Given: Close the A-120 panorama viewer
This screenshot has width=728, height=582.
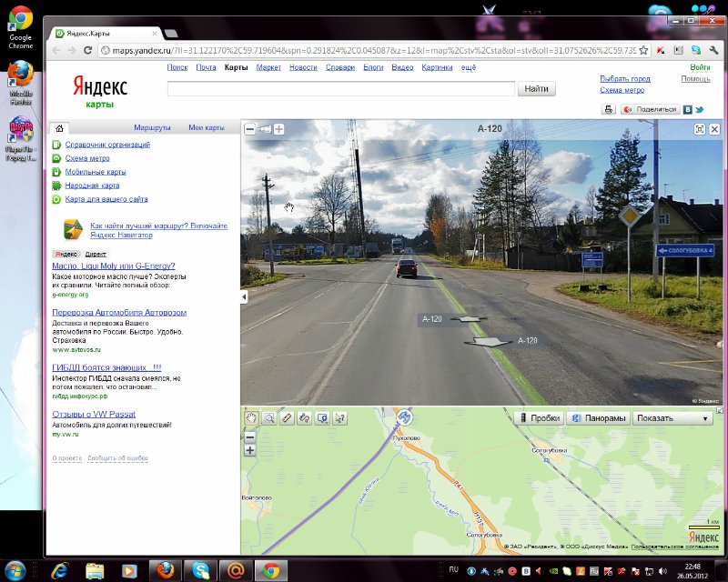Looking at the screenshot, I should point(715,129).
